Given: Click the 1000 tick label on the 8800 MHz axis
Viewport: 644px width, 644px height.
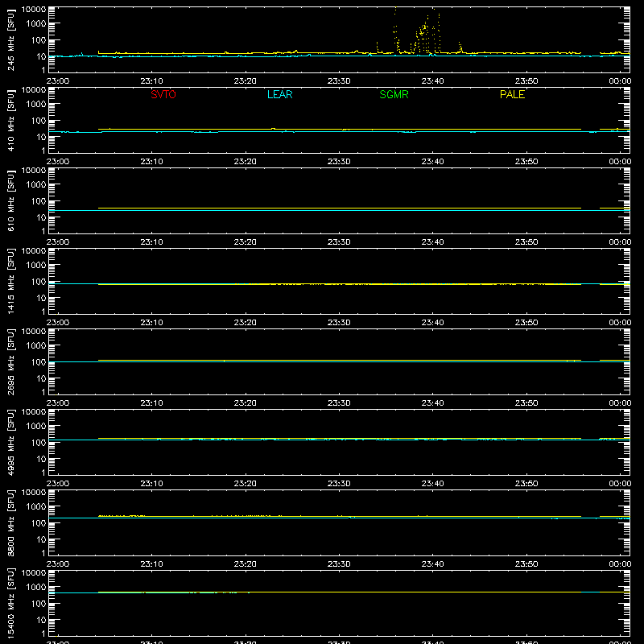Looking at the screenshot, I should click(36, 507).
